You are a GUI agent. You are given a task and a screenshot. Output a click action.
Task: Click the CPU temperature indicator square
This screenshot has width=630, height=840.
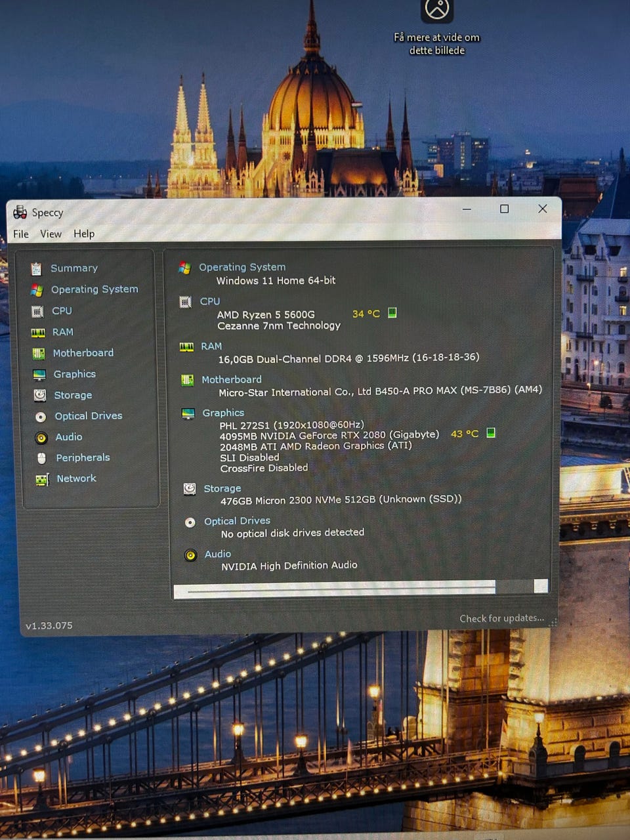point(392,313)
